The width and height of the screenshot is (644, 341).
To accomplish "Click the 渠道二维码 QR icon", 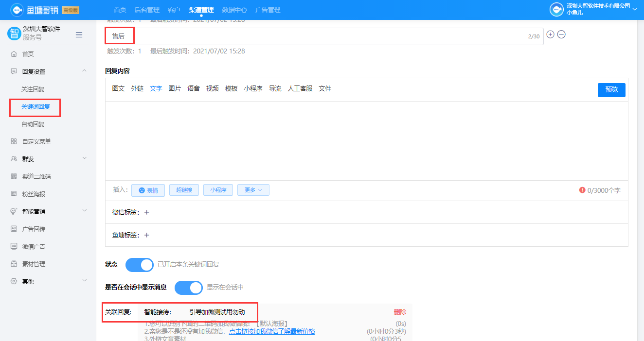I will click(14, 176).
